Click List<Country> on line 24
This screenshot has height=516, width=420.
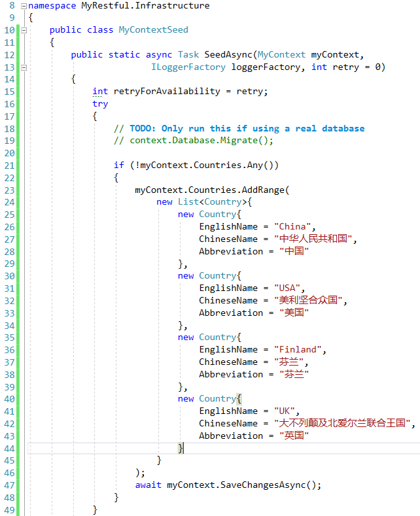coord(213,202)
